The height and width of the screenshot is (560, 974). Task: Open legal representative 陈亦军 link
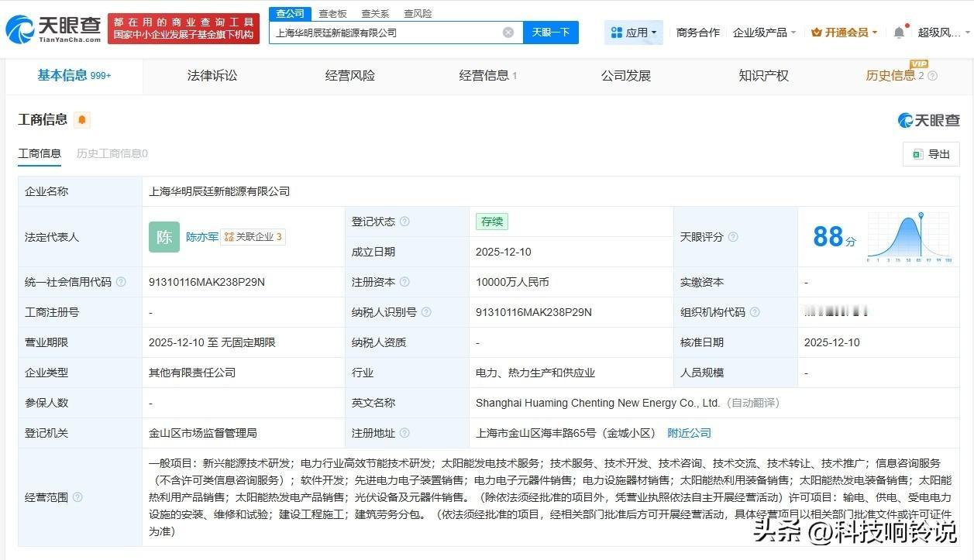202,237
